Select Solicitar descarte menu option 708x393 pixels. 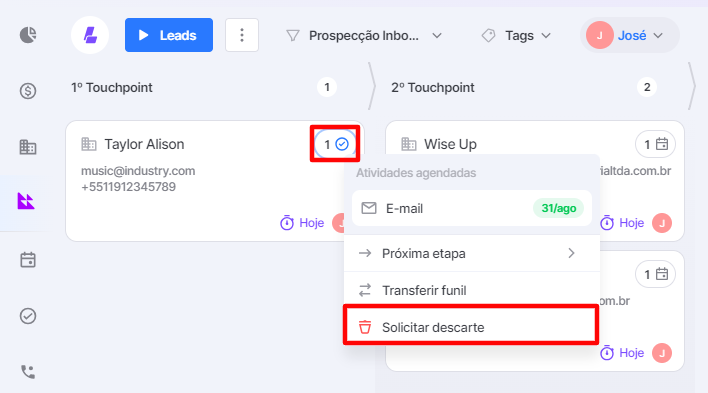click(471, 327)
